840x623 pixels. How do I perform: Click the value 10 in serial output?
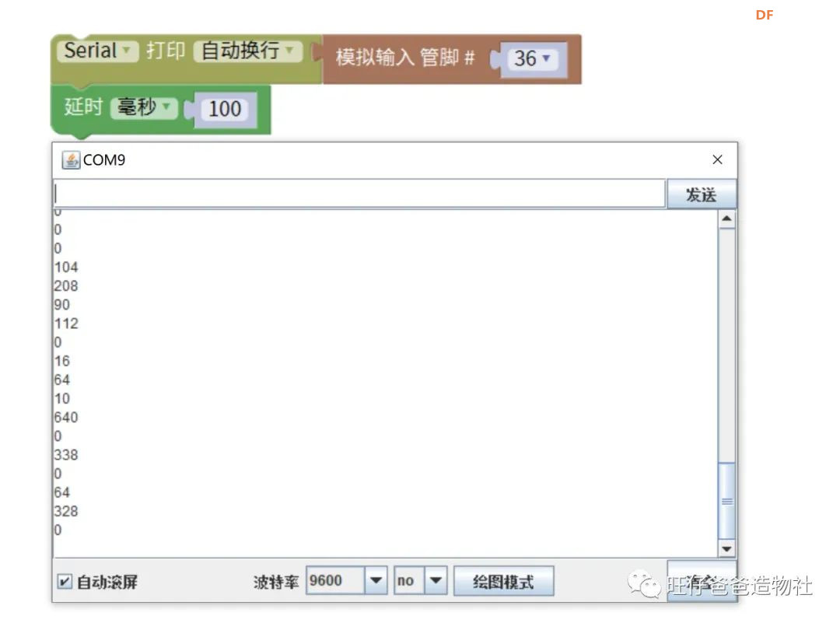(62, 398)
